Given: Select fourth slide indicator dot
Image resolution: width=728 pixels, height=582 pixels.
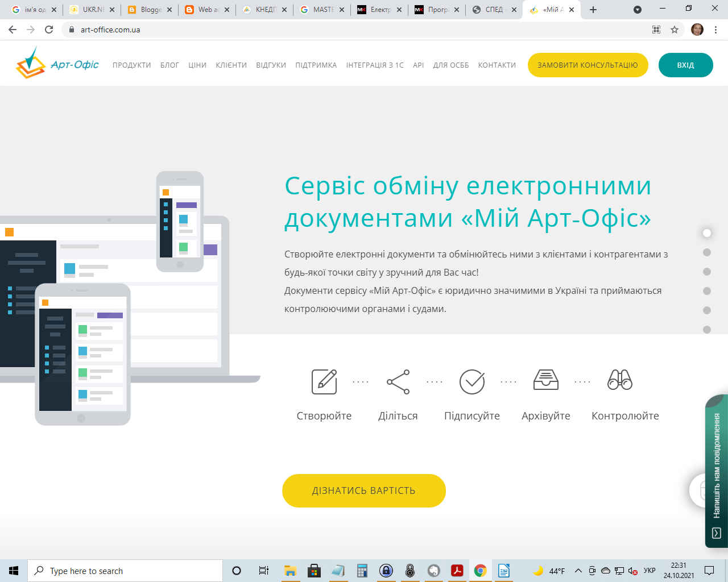Looking at the screenshot, I should point(707,291).
